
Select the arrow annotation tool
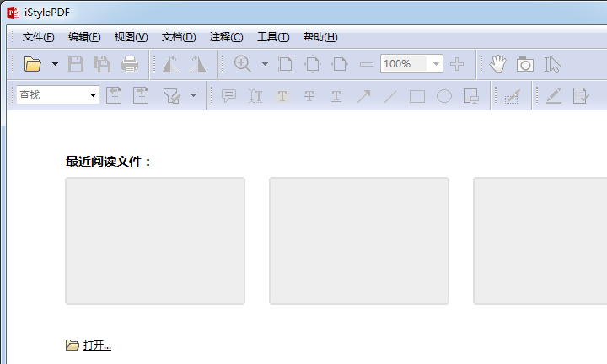363,96
